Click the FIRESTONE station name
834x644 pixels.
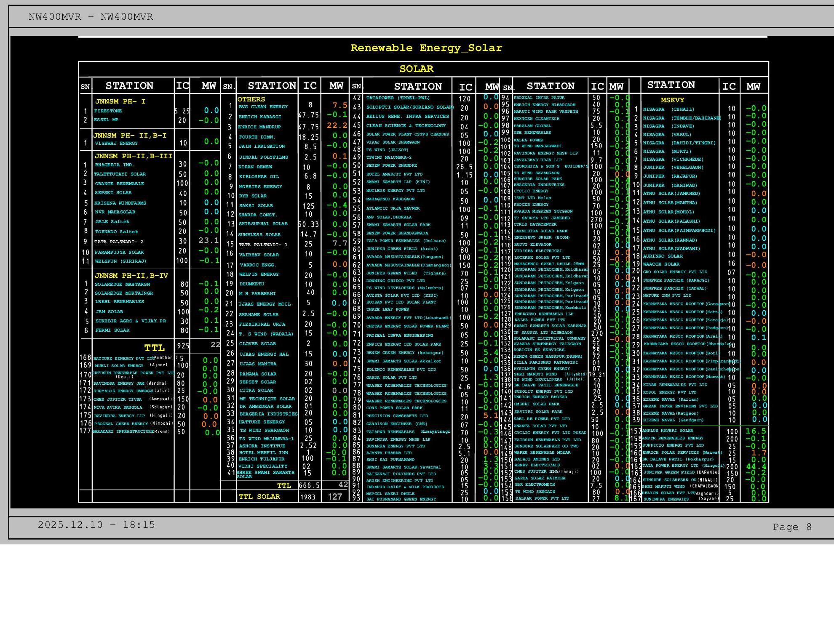[108, 111]
